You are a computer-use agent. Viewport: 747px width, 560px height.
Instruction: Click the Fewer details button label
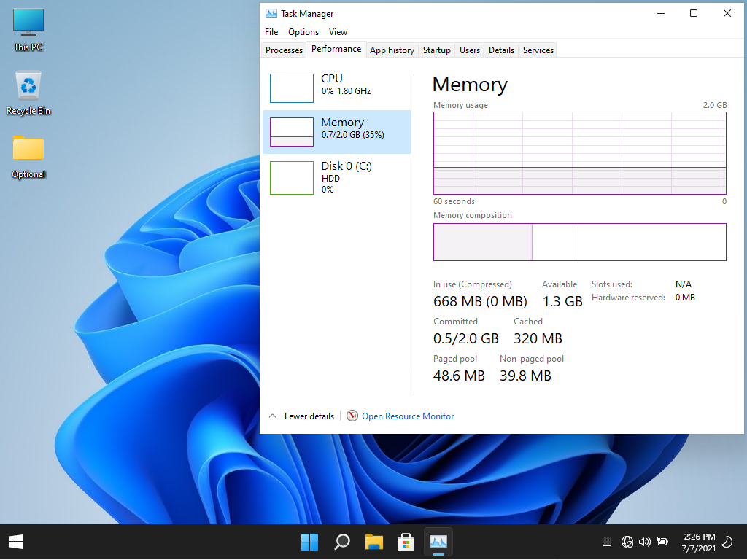tap(309, 416)
